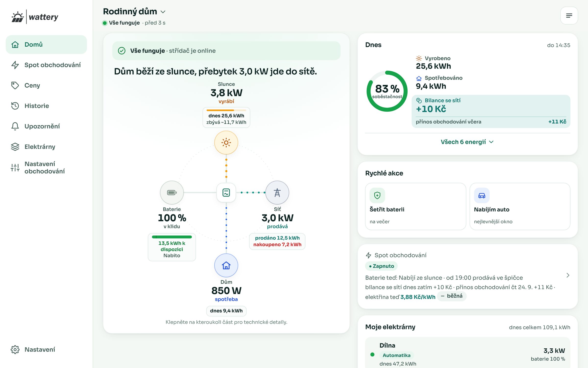The width and height of the screenshot is (588, 368).
Task: Open Elektrárny in the sidebar
Action: pos(46,147)
